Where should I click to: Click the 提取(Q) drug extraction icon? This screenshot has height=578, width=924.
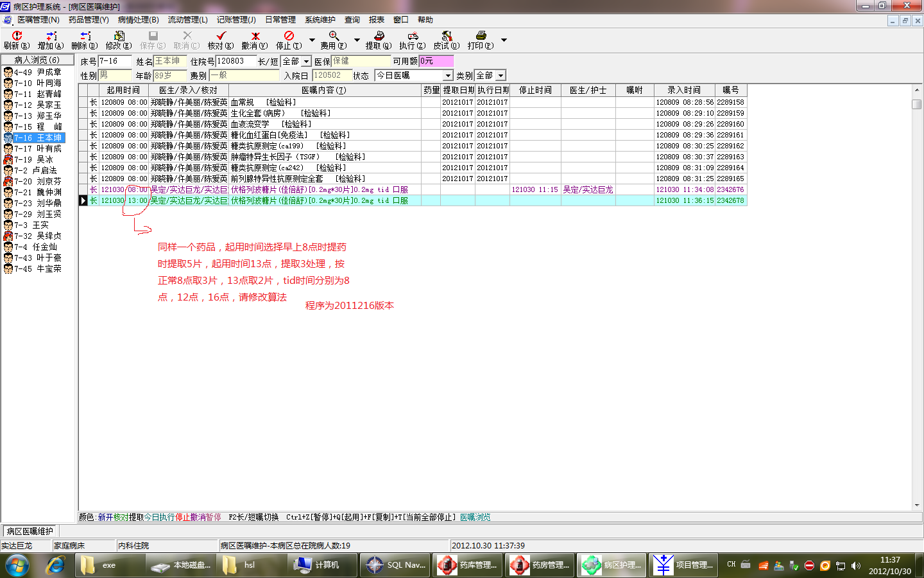[x=379, y=40]
